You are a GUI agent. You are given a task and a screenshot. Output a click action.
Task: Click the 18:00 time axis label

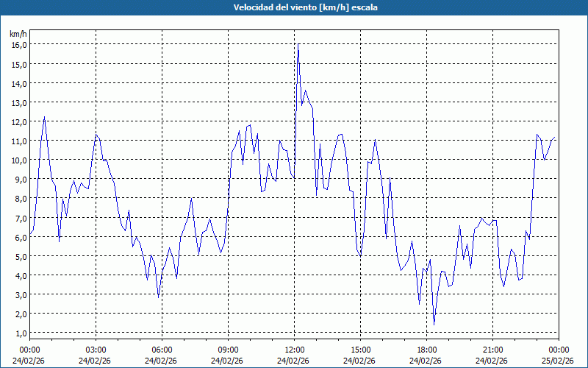pos(426,350)
